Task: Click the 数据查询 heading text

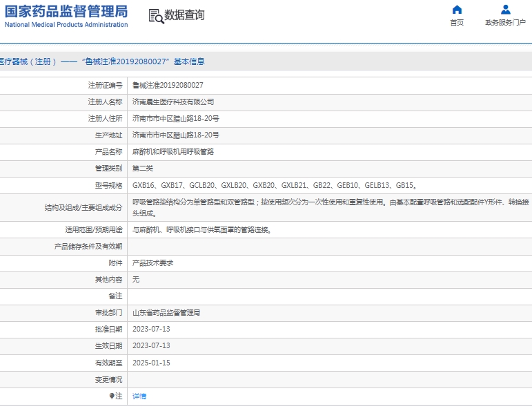Action: 184,15
